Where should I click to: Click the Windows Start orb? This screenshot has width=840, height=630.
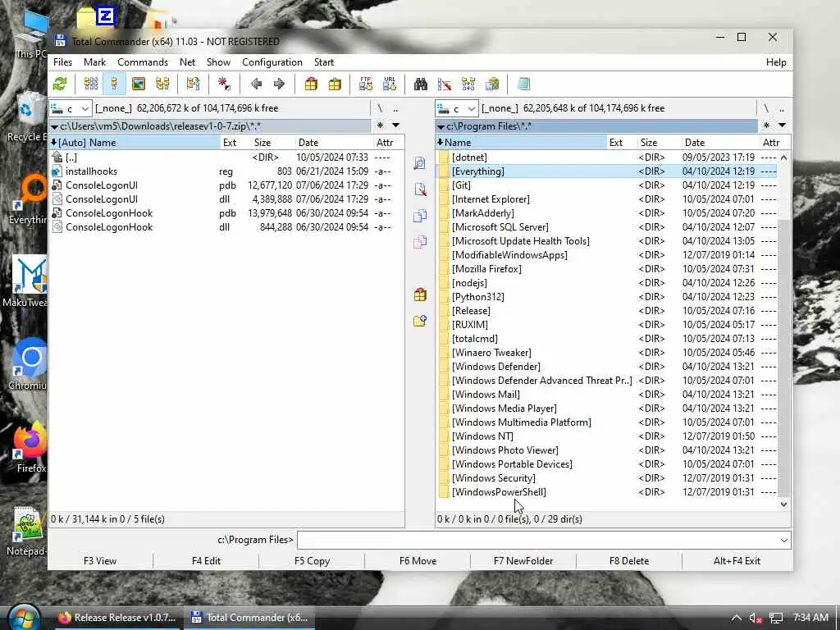click(24, 617)
